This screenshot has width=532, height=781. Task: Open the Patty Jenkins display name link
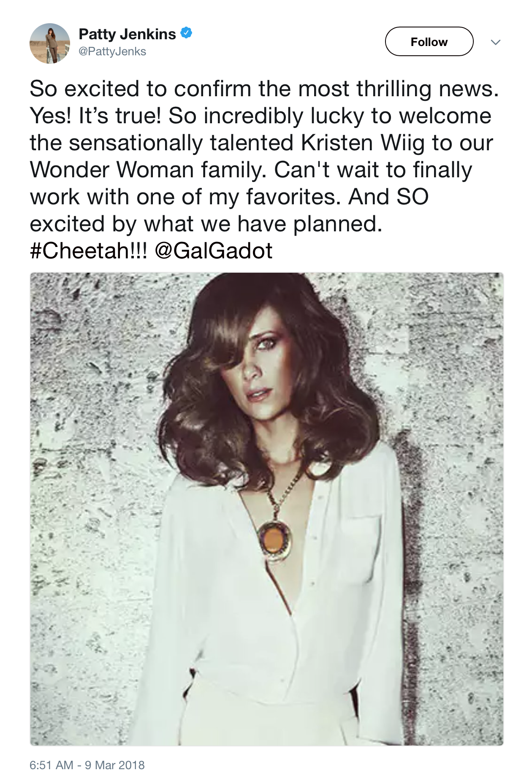(x=127, y=34)
